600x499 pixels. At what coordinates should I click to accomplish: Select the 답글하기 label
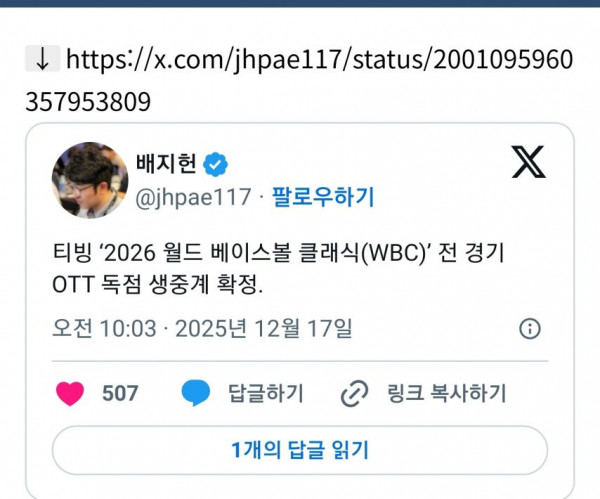(266, 393)
